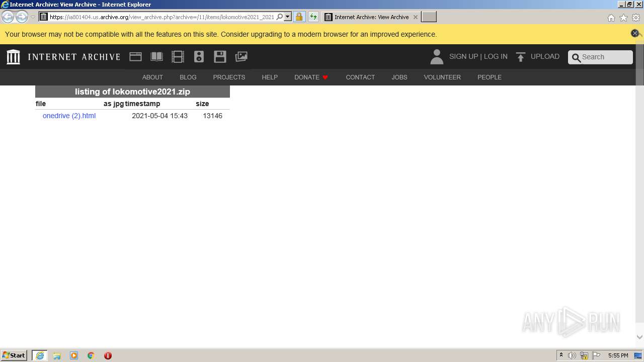Open the browser Tools gear icon
This screenshot has width=644, height=362.
coord(636,18)
